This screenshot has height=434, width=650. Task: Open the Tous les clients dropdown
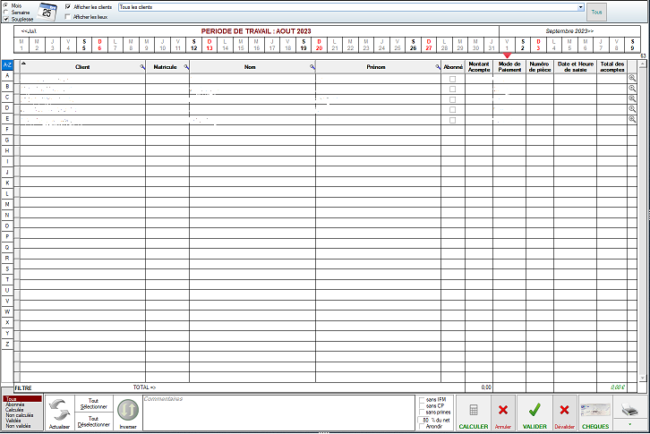580,6
